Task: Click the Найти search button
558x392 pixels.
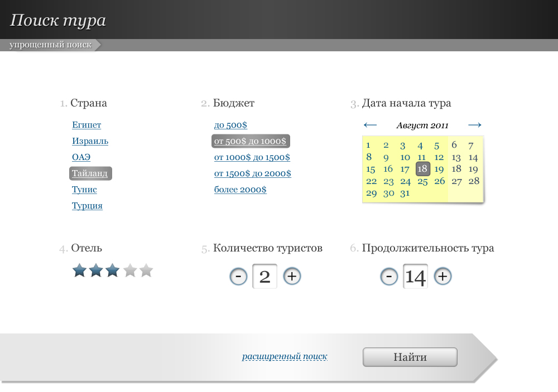Action: click(410, 357)
